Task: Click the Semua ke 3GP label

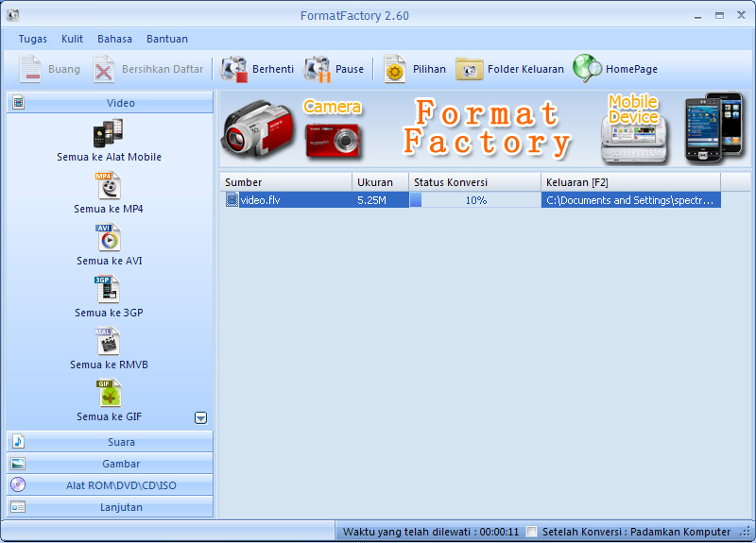Action: pos(109,313)
